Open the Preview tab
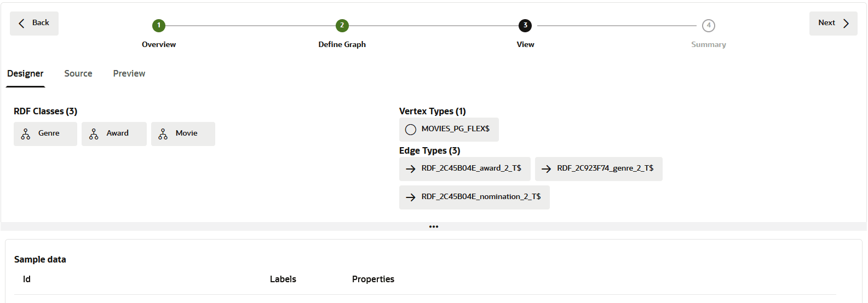The image size is (868, 303). (129, 74)
